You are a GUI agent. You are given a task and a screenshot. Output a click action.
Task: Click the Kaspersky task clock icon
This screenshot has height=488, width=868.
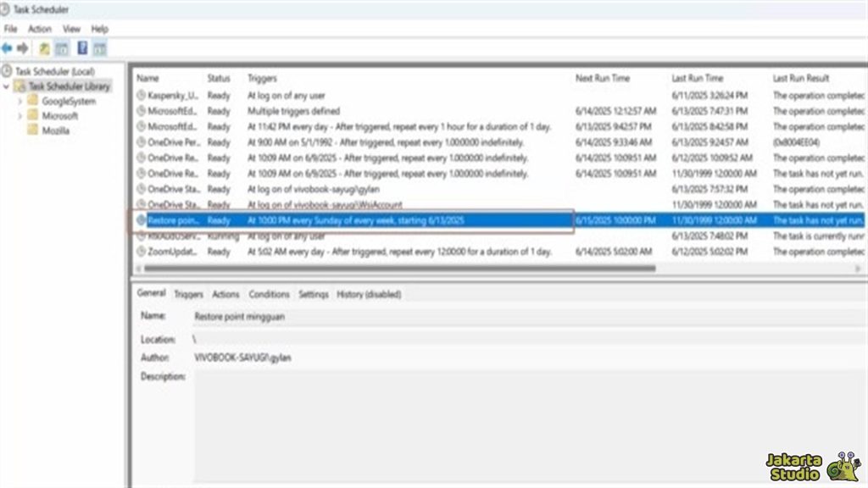point(141,96)
